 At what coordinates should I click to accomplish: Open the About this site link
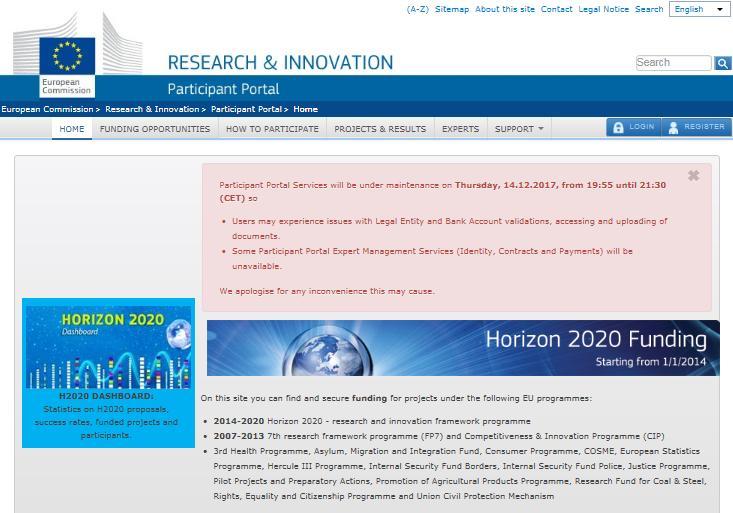505,9
